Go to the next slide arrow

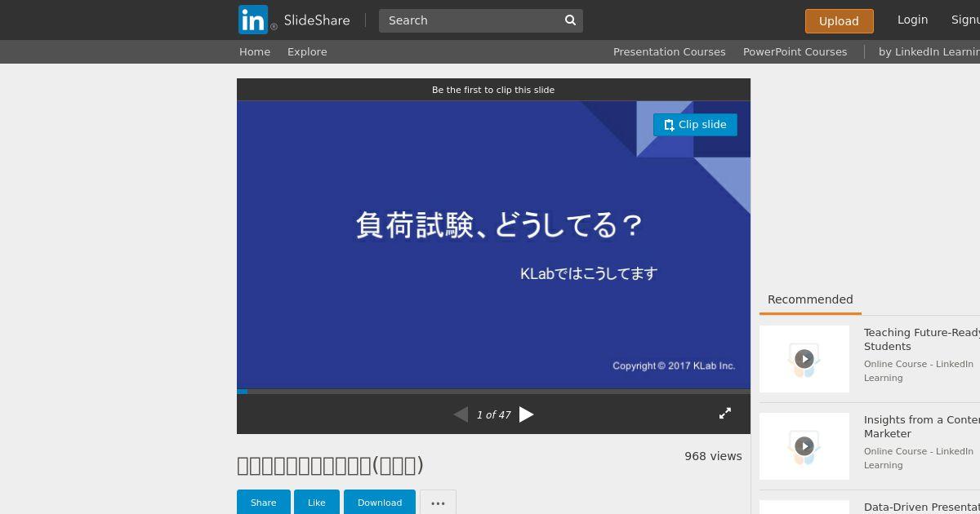pyautogui.click(x=527, y=414)
